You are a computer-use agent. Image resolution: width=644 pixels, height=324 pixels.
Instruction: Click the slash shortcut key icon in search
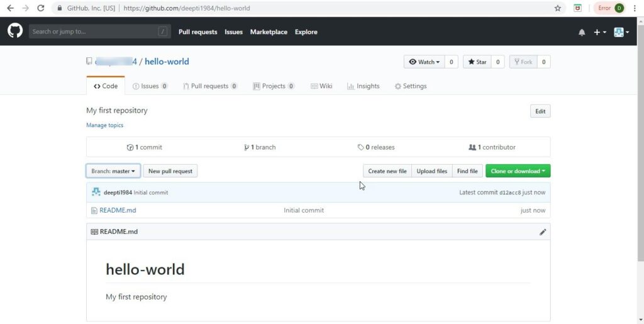[163, 31]
